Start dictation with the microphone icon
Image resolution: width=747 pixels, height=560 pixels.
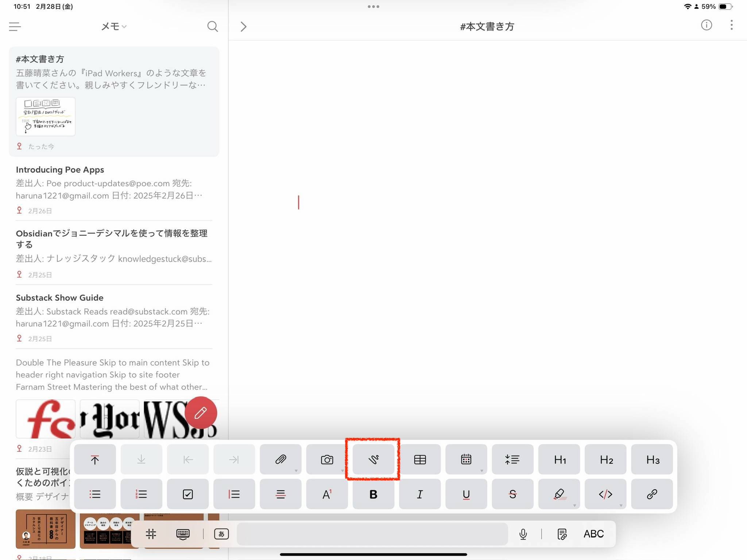coord(523,534)
